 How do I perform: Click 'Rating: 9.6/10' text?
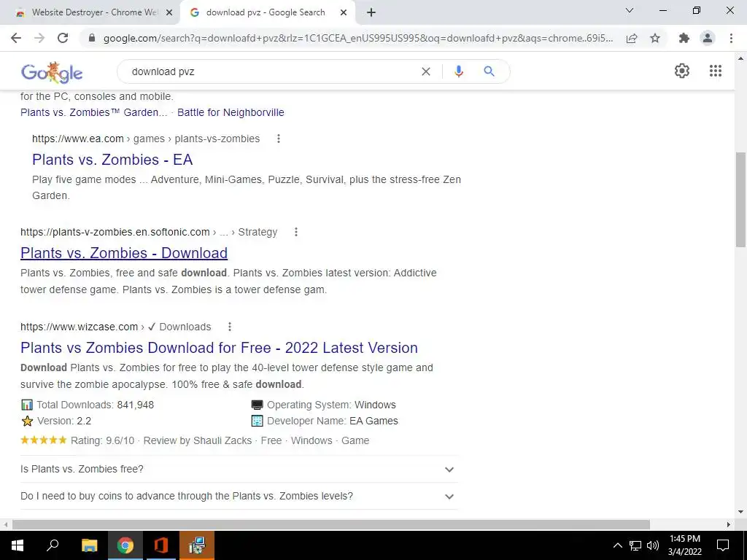click(x=102, y=440)
